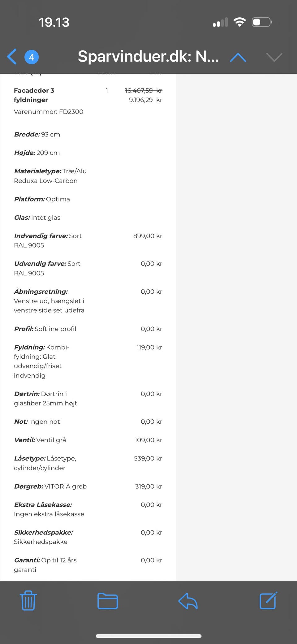The height and width of the screenshot is (644, 297).
Task: Tap the home indicator bar
Action: point(148,636)
